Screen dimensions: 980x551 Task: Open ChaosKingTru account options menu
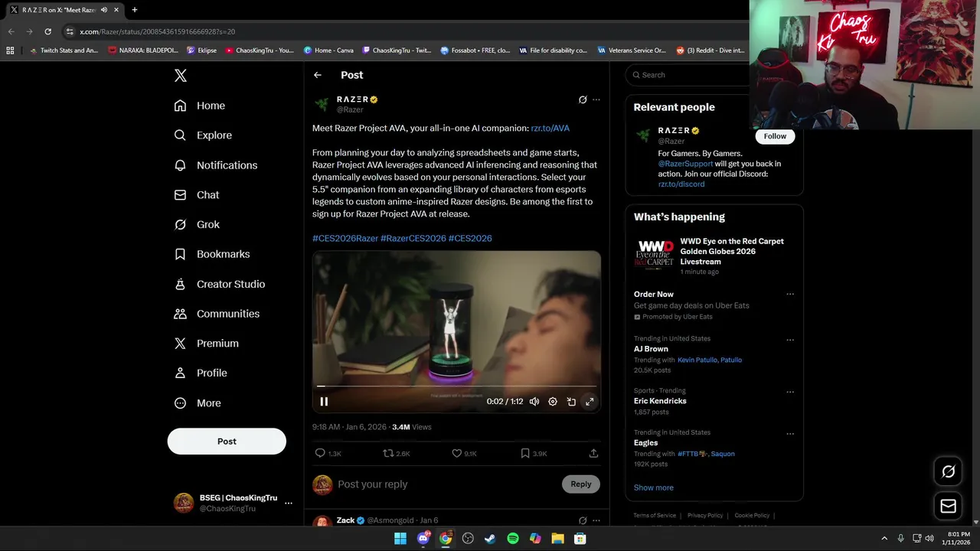point(289,503)
